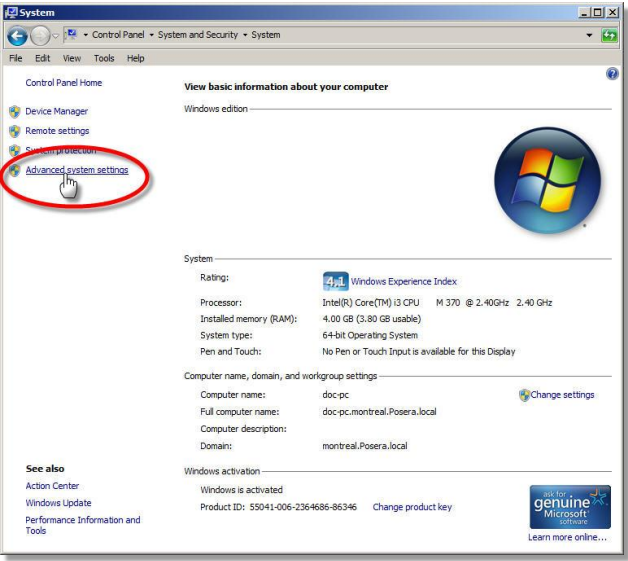Image resolution: width=628 pixels, height=561 pixels.
Task: Click the 4.1 rating score badge
Action: tap(334, 281)
